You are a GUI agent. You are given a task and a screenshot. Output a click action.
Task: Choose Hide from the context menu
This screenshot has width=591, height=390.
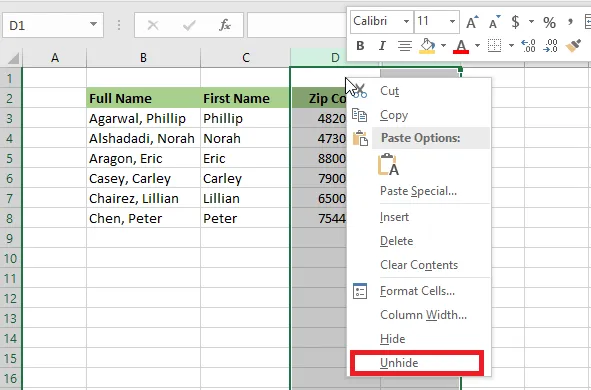coord(419,339)
